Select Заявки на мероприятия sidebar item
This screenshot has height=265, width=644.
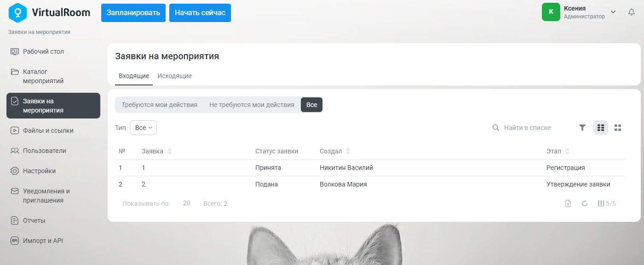tap(53, 106)
